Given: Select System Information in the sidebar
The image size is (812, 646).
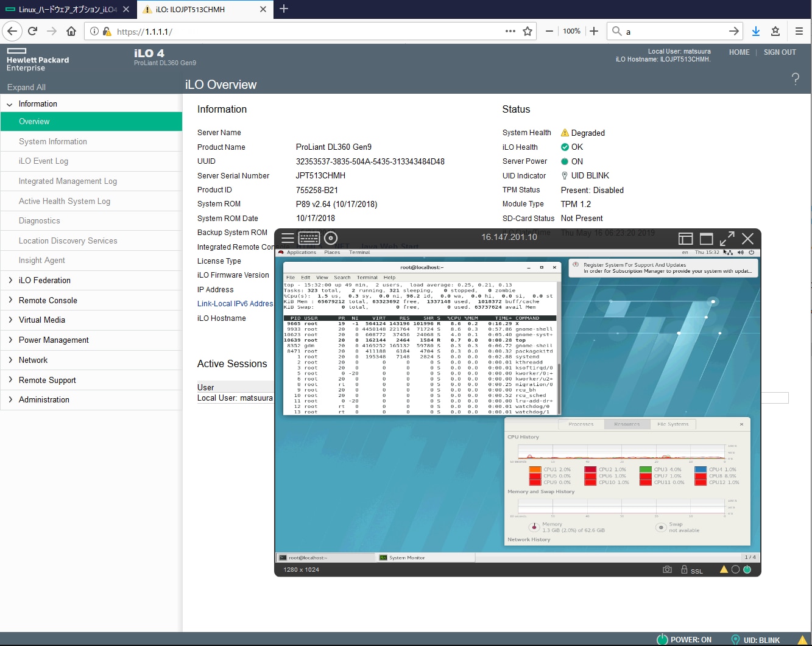Looking at the screenshot, I should (53, 142).
